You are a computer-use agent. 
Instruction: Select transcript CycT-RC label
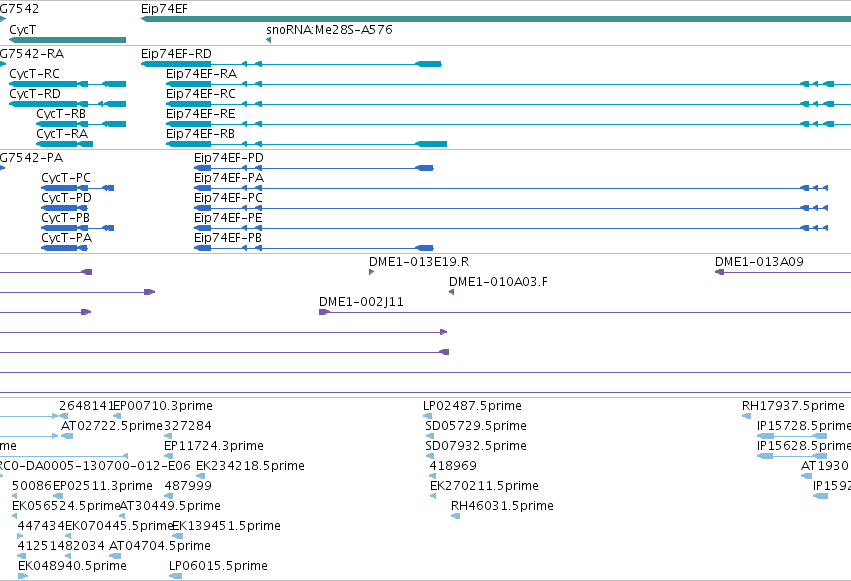point(34,74)
